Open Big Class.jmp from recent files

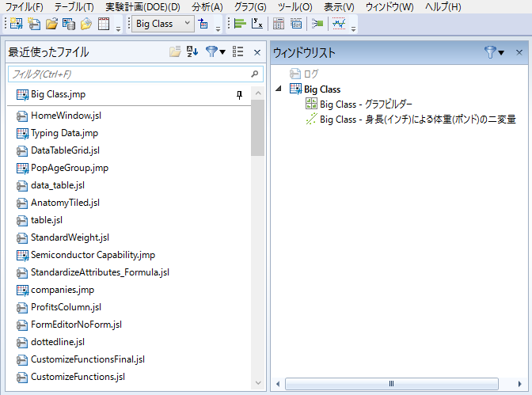[58, 94]
